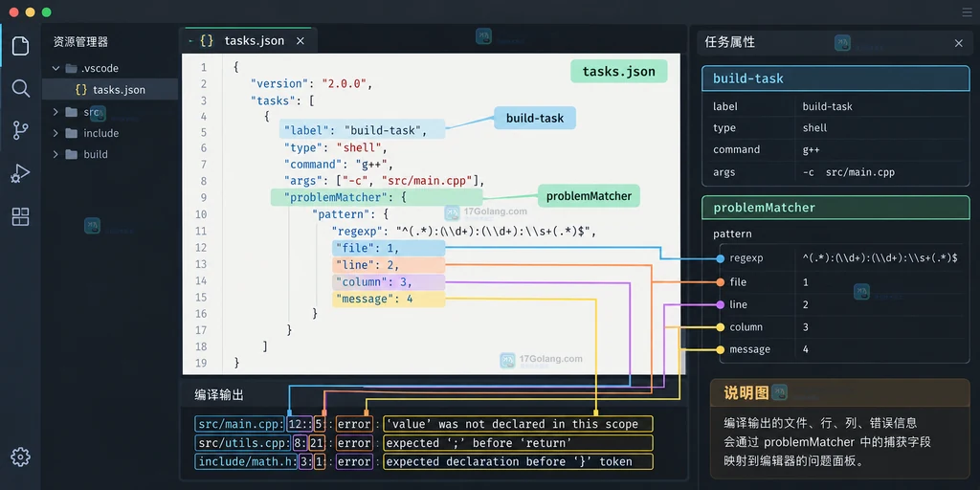Expand the src folder chevron
Screen dimensions: 980x490
56,112
